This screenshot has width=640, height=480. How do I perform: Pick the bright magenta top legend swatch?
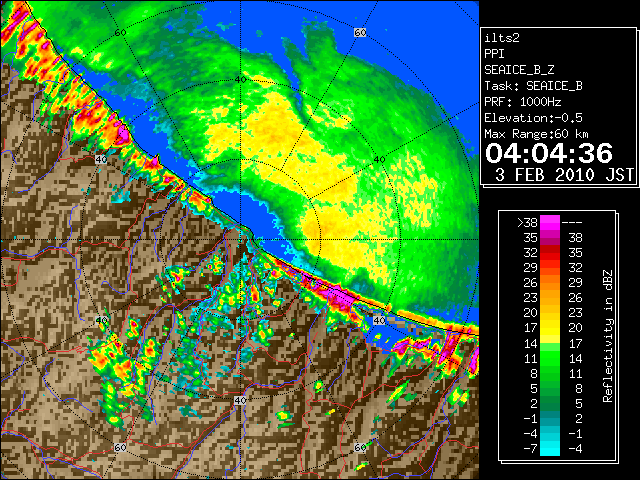[x=550, y=223]
